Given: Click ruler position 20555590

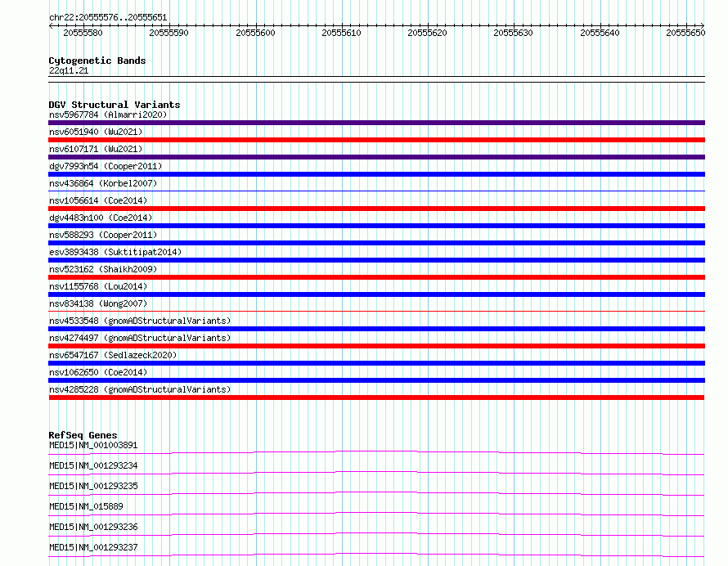Looking at the screenshot, I should tap(169, 33).
